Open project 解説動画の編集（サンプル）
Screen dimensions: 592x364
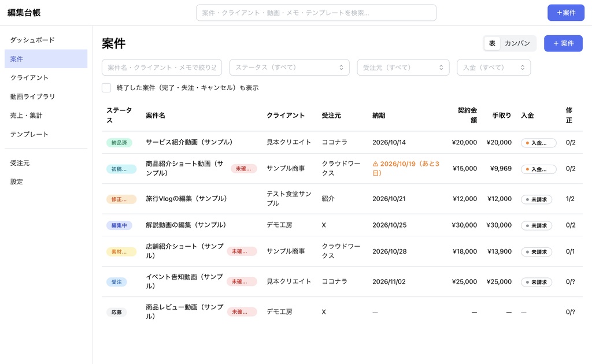click(186, 225)
